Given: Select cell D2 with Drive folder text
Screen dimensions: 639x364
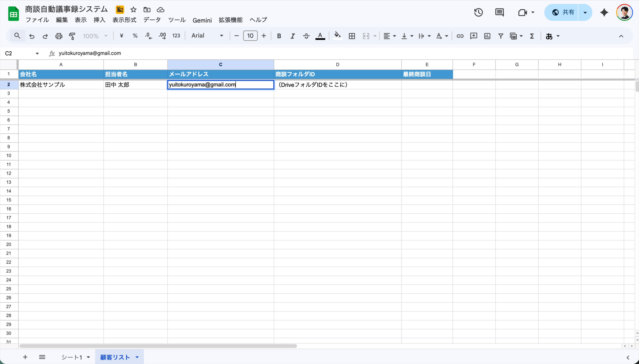Looking at the screenshot, I should click(x=337, y=85).
